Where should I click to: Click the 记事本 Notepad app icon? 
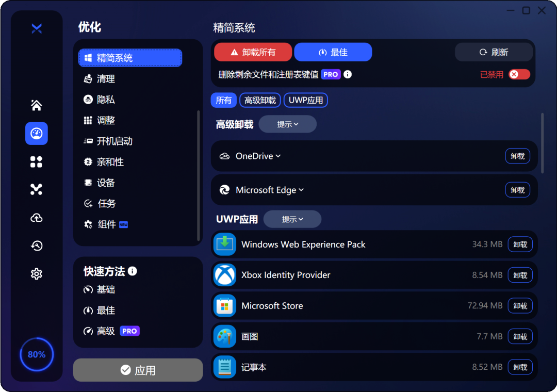(x=224, y=367)
